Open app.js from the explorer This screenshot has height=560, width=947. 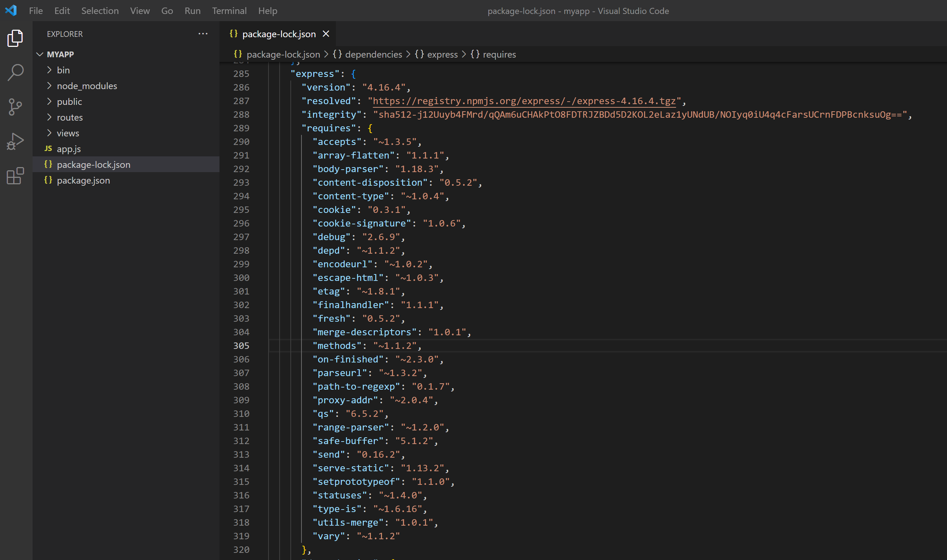[126, 149]
